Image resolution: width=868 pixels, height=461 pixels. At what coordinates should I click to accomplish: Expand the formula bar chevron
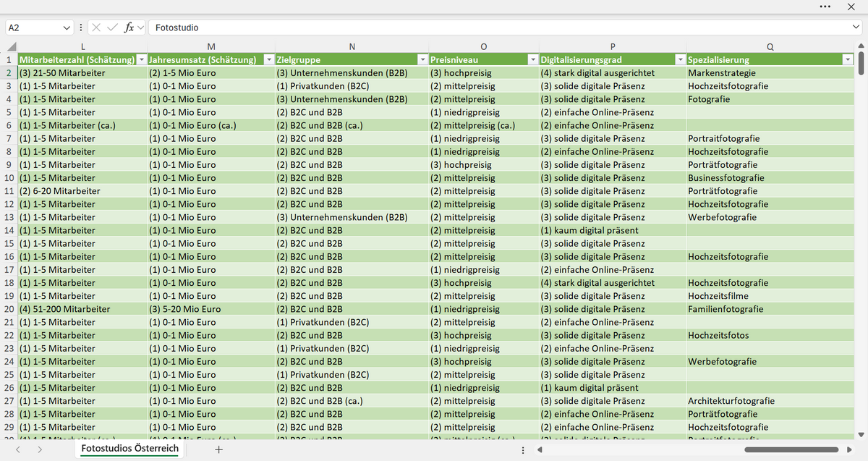[x=856, y=28]
